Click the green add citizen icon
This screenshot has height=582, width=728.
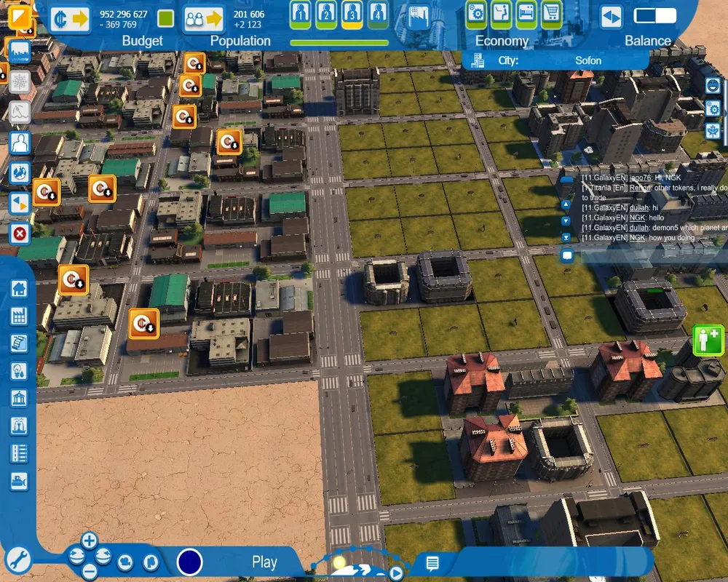(x=708, y=340)
